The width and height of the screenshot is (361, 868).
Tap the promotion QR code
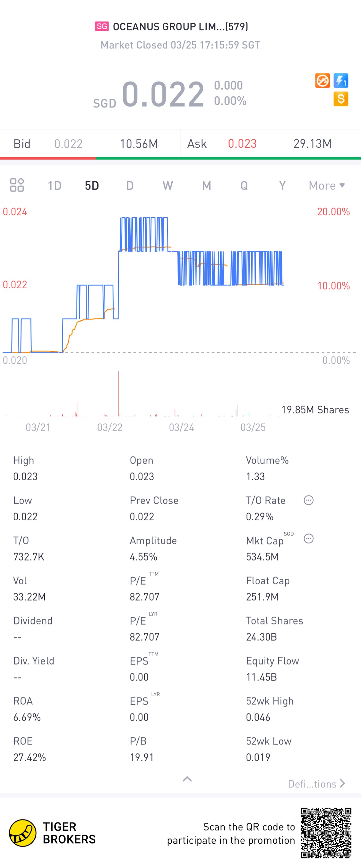tap(326, 833)
